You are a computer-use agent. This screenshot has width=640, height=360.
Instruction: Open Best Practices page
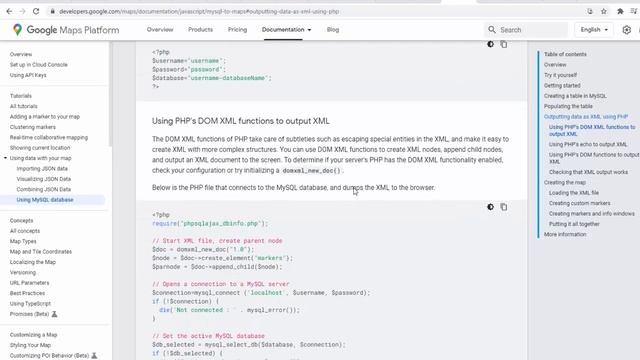pyautogui.click(x=27, y=293)
